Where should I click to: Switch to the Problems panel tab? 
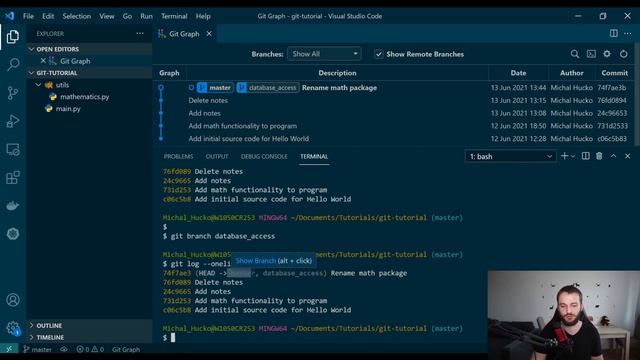[x=178, y=156]
